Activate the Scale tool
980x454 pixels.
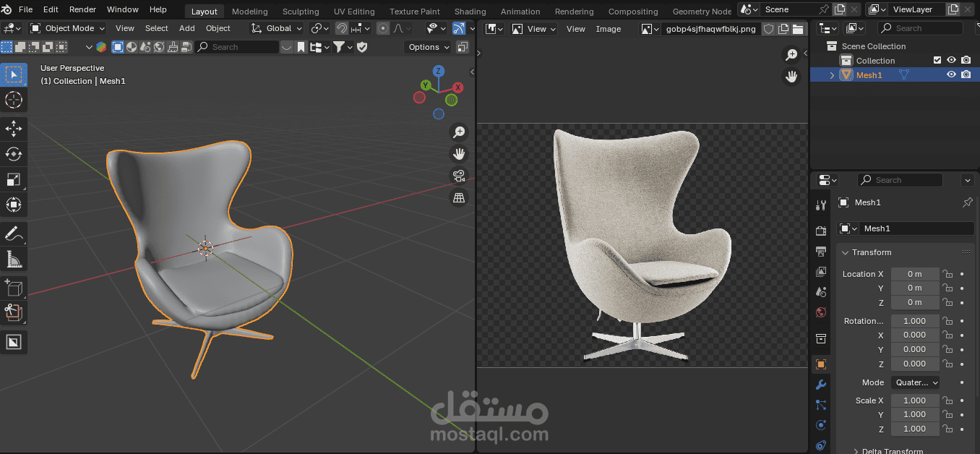[x=14, y=179]
